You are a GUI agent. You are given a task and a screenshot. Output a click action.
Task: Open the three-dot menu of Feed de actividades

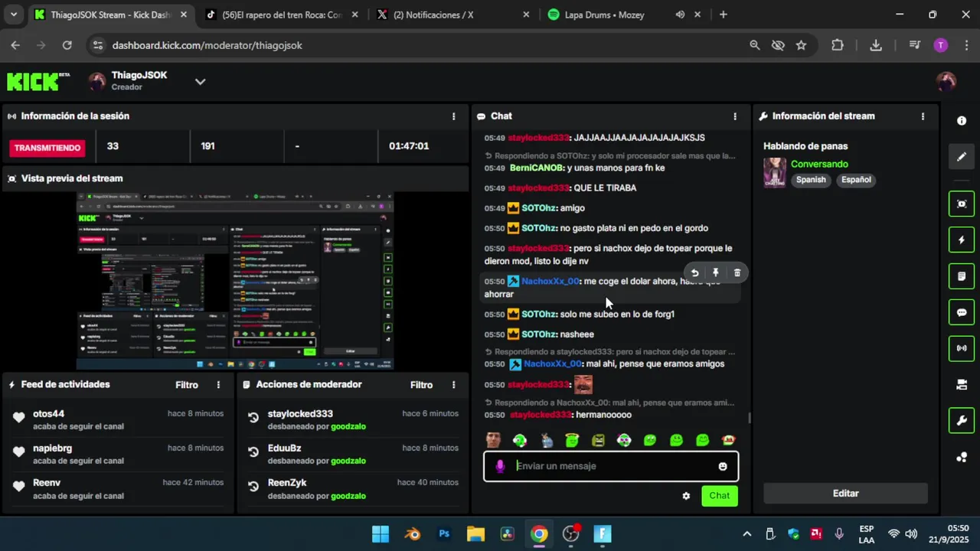218,385
